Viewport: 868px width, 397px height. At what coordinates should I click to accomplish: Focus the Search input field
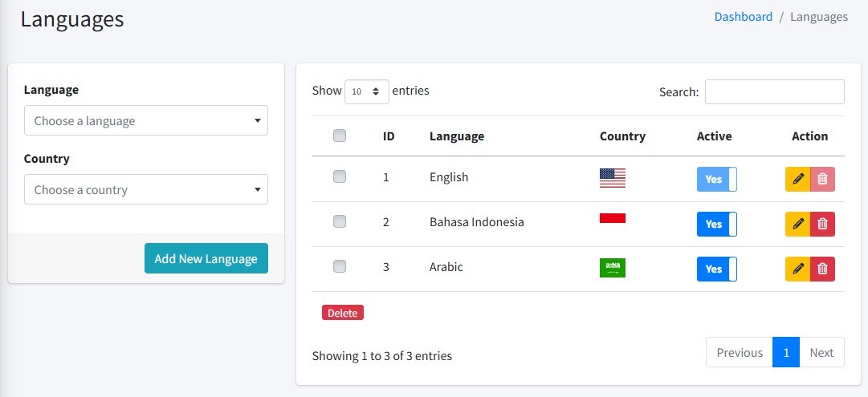click(x=774, y=91)
